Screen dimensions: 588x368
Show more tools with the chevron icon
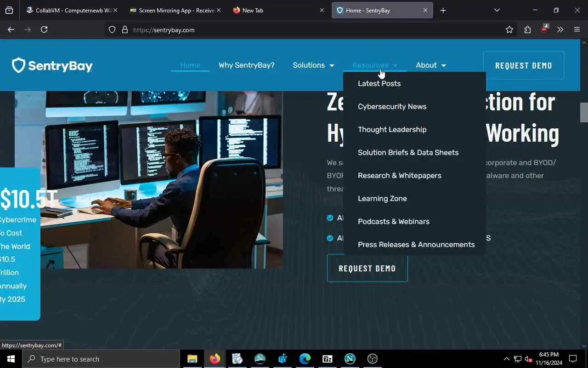(560, 29)
